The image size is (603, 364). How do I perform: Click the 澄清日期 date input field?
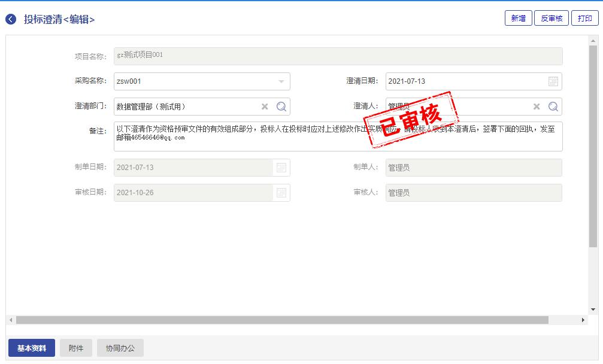tap(464, 81)
